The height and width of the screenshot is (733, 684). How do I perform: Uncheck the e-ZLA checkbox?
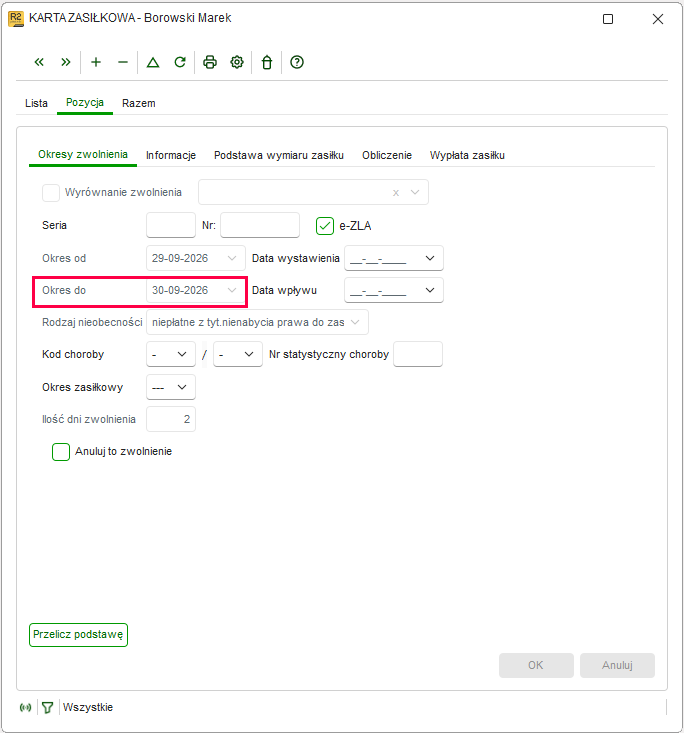pyautogui.click(x=325, y=226)
